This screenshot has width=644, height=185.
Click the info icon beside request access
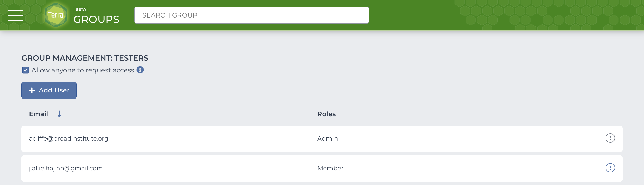coord(140,70)
